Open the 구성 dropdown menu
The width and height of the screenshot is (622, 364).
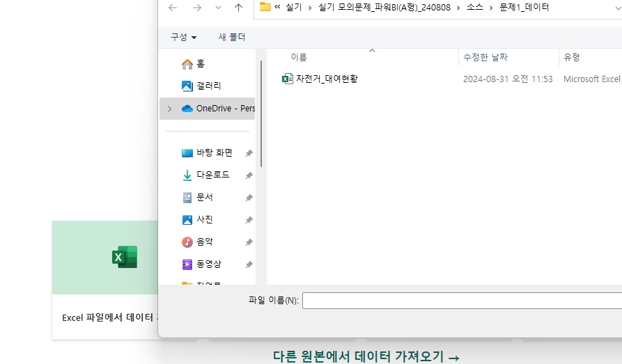click(x=184, y=38)
